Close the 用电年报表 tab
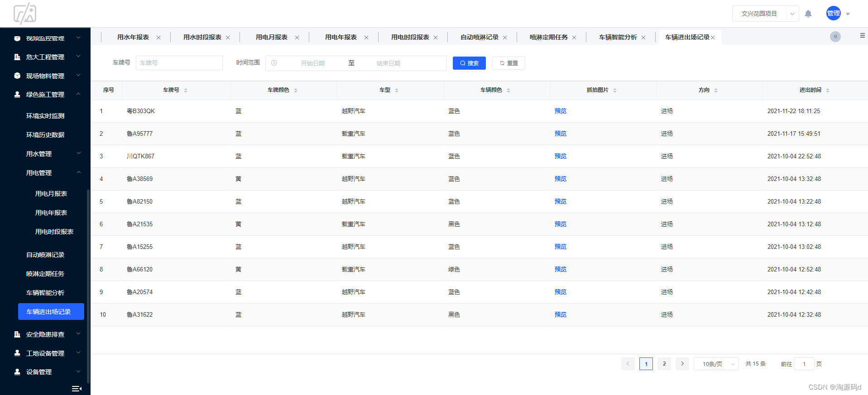 (366, 38)
